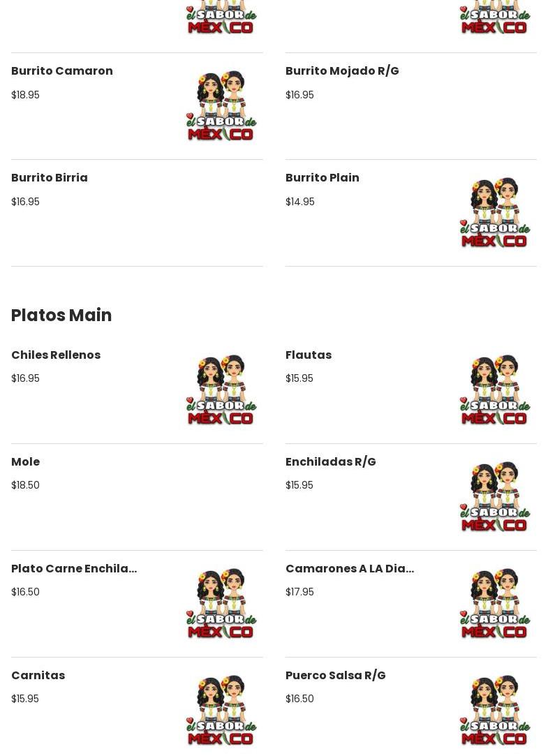Open the Puerco Salsa R/G title
Viewport: 548px width, 756px height.
(x=336, y=676)
